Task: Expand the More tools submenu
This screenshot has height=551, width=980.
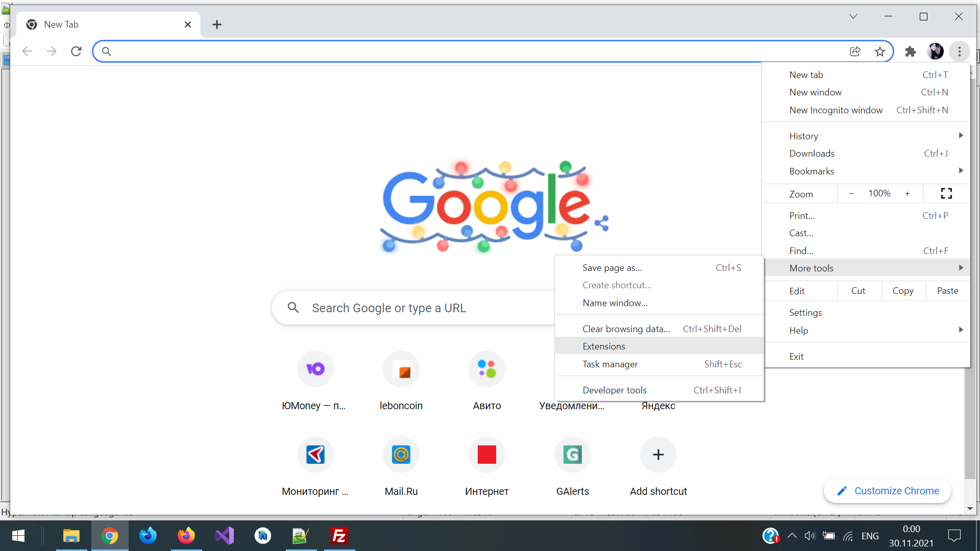Action: coord(866,268)
